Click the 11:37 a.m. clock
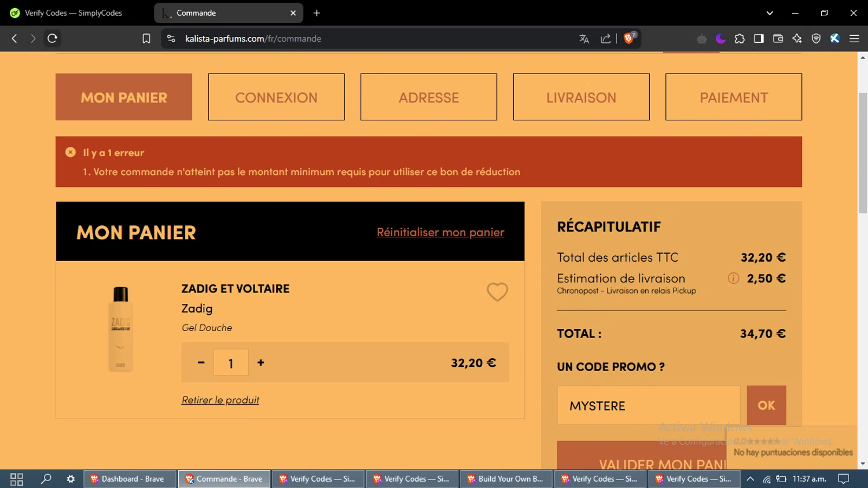Screen dimensions: 868x488 [x=810, y=479]
